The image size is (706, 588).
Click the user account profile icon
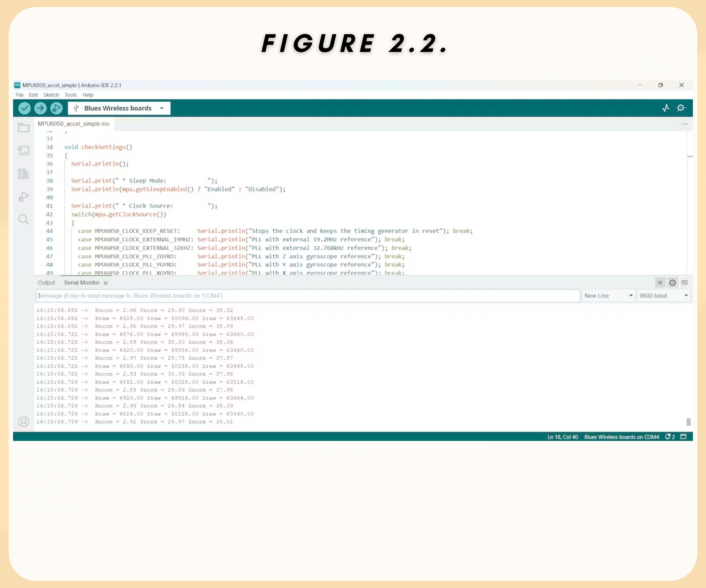point(24,421)
